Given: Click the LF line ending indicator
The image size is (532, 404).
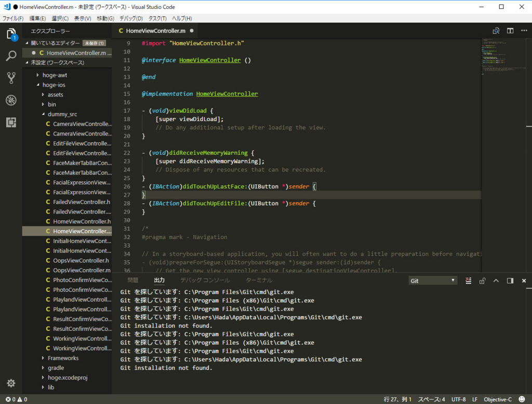Looking at the screenshot, I should 475,399.
